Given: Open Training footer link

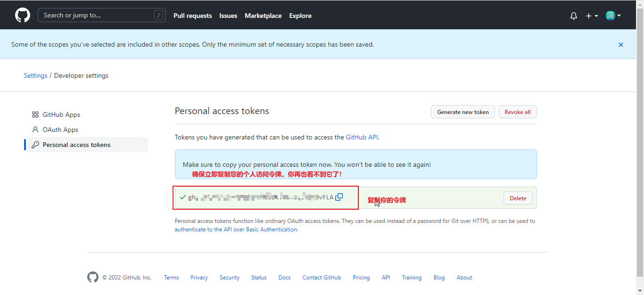Looking at the screenshot, I should tap(412, 278).
